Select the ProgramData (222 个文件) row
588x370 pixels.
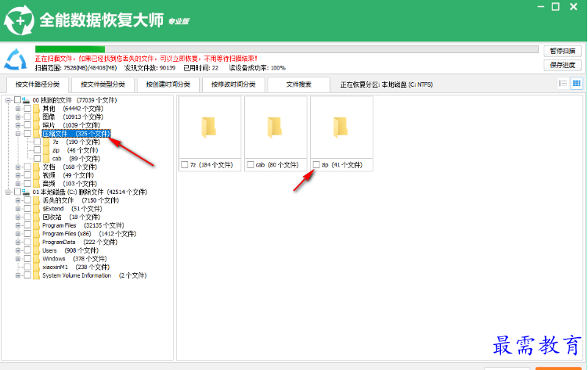[80, 242]
